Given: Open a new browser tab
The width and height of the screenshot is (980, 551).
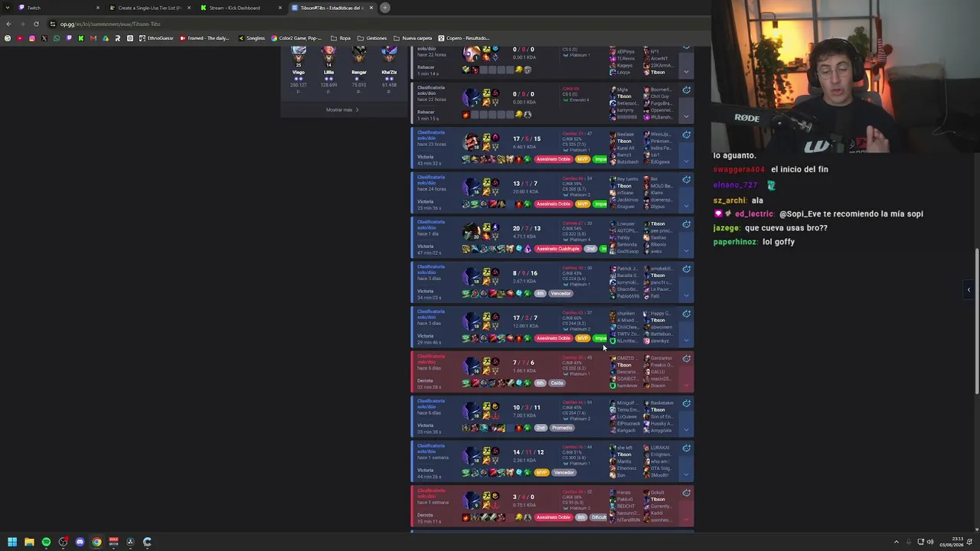Looking at the screenshot, I should pos(385,8).
